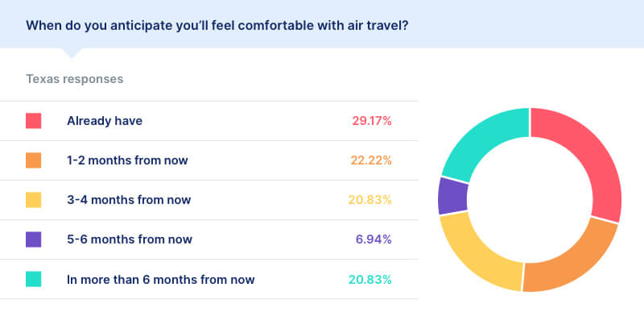Screen dimensions: 644x312
Task: Select the 3-4 months from now label
Action: [x=129, y=200]
